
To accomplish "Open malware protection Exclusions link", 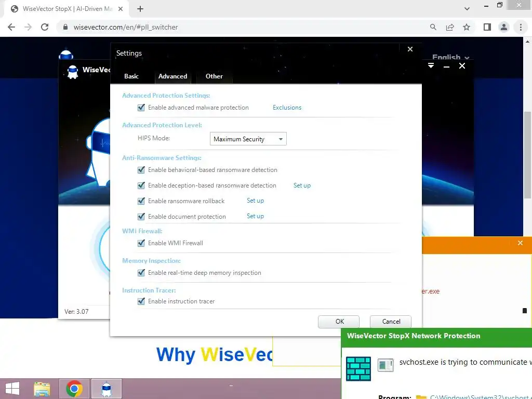I will coord(287,108).
